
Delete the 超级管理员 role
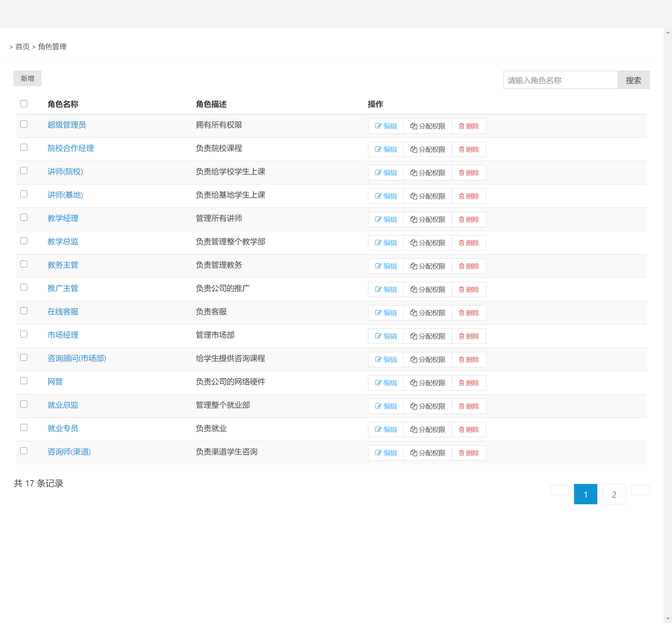coord(469,126)
